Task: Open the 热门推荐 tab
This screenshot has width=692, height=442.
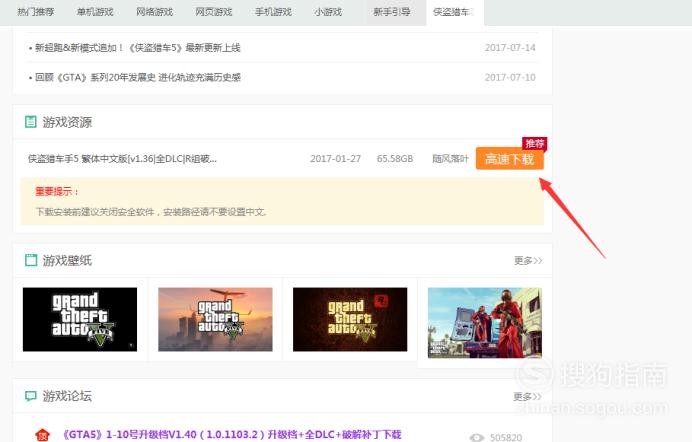Action: pyautogui.click(x=36, y=12)
